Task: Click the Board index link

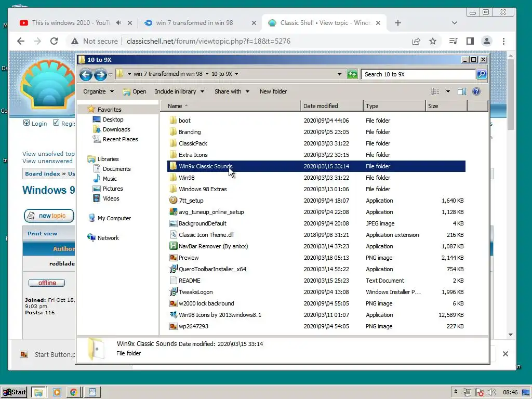Action: (43, 174)
